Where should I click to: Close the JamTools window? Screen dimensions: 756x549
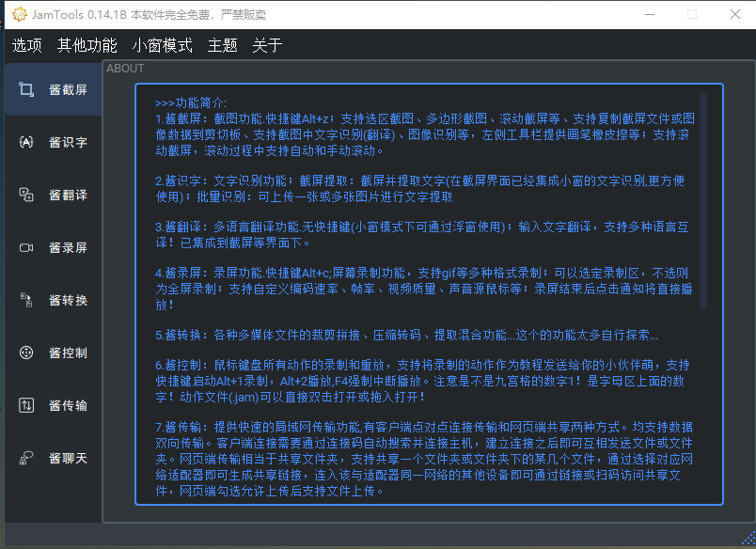pyautogui.click(x=734, y=14)
